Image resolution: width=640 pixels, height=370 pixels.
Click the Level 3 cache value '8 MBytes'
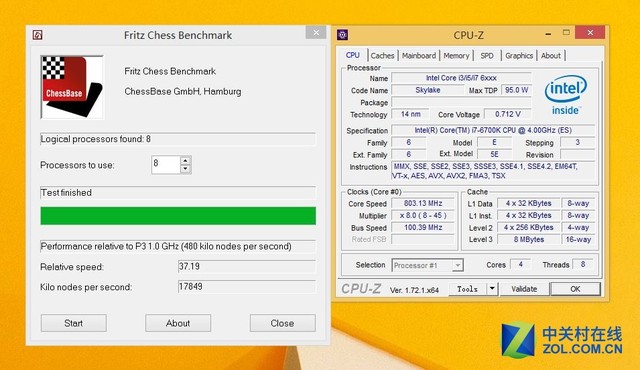[529, 239]
